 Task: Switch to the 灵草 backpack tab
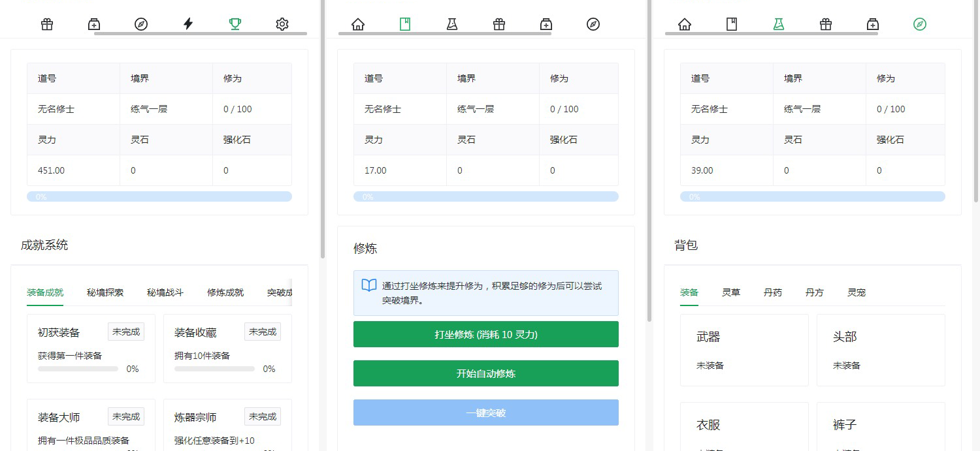730,292
